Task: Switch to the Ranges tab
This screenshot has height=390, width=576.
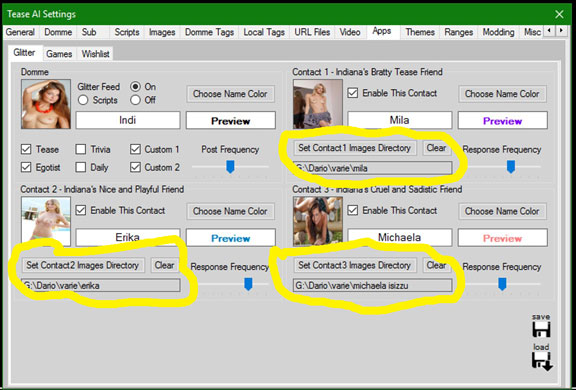Action: [x=458, y=32]
